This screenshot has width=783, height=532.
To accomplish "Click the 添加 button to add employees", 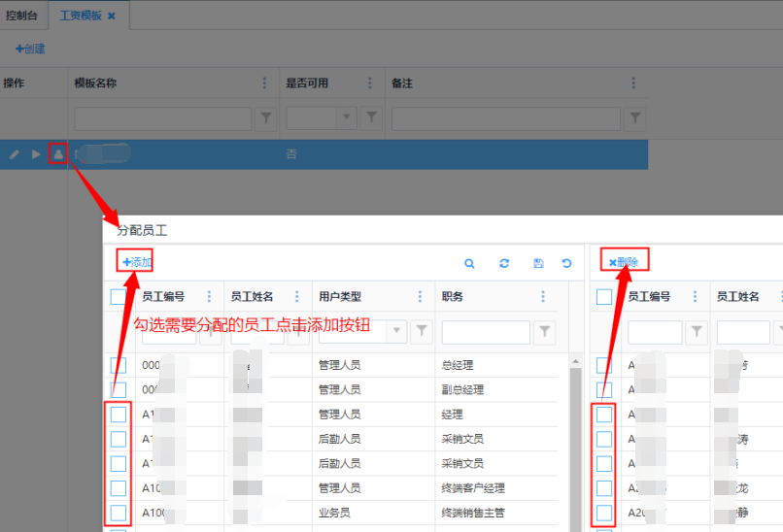I will coord(137,262).
